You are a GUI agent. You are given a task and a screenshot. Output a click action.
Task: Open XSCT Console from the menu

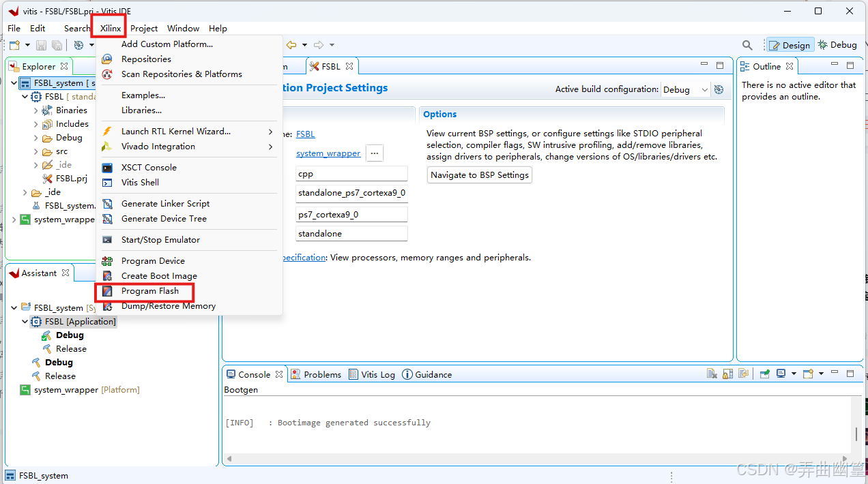pos(189,168)
